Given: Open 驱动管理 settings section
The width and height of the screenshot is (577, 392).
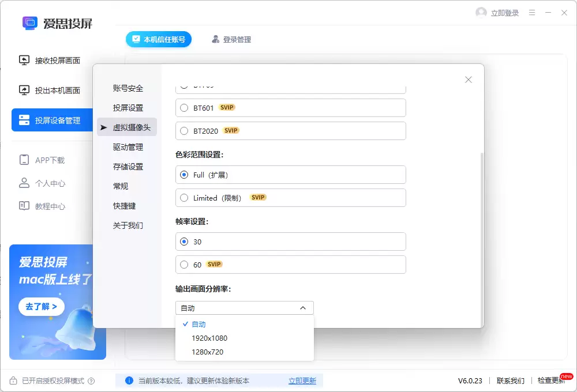Looking at the screenshot, I should click(128, 147).
